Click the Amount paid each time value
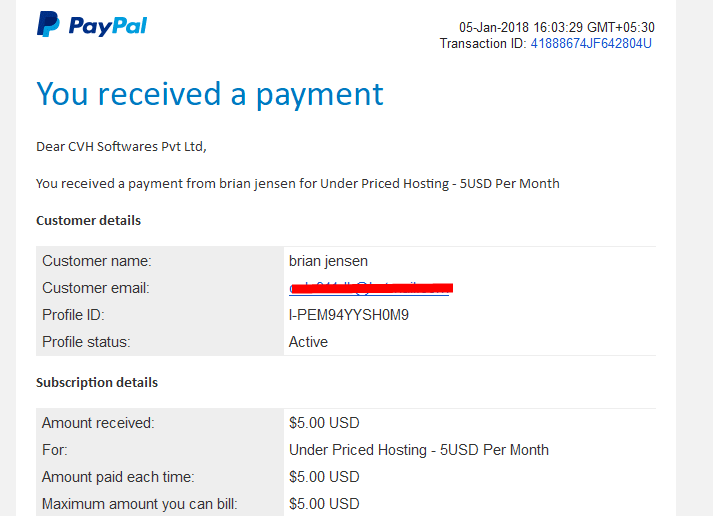The image size is (713, 516). (324, 477)
